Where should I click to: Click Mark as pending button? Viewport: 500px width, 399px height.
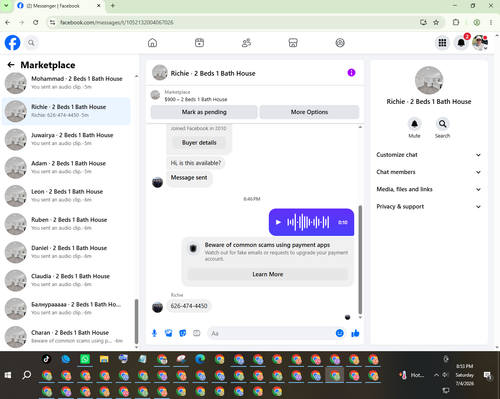pyautogui.click(x=204, y=112)
